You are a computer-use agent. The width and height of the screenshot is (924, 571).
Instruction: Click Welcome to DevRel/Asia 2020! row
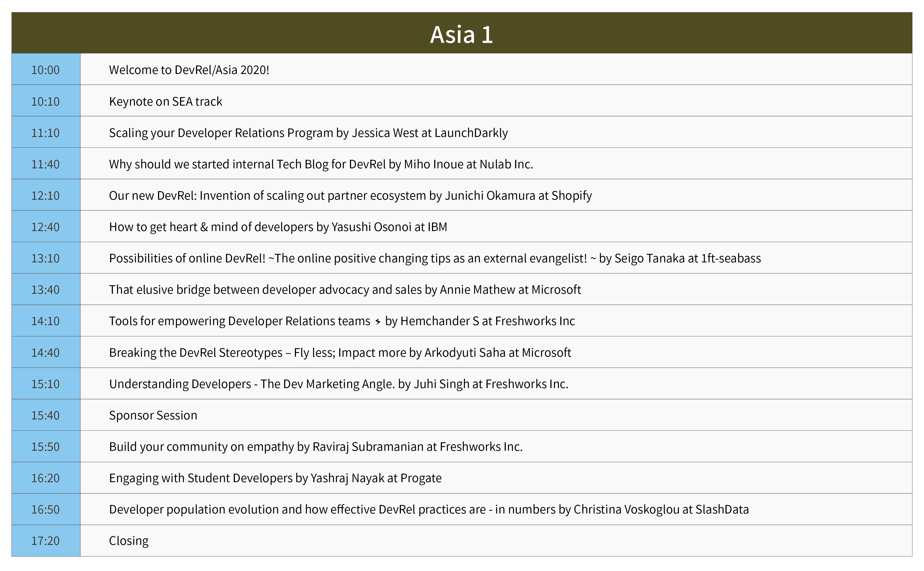tap(189, 70)
